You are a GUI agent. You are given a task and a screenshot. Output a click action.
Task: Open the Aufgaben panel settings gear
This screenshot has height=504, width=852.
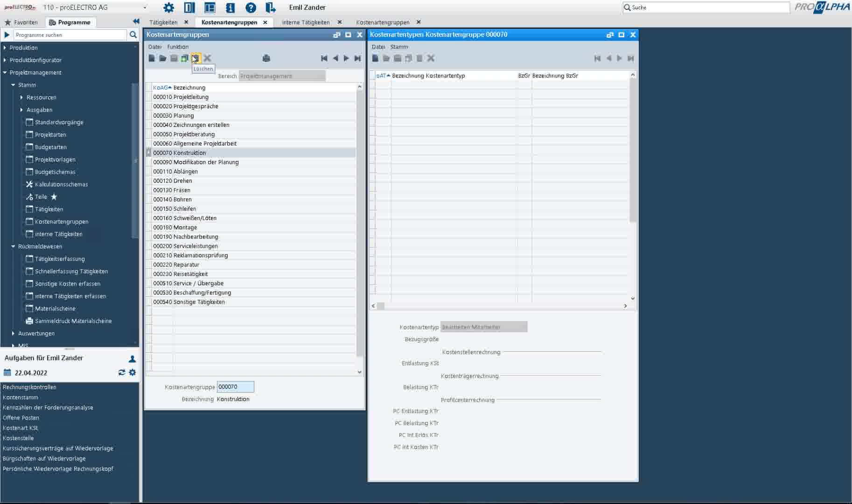pyautogui.click(x=133, y=372)
